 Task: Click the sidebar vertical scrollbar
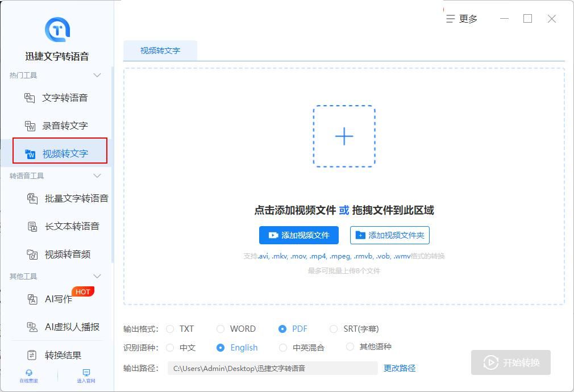[x=113, y=165]
